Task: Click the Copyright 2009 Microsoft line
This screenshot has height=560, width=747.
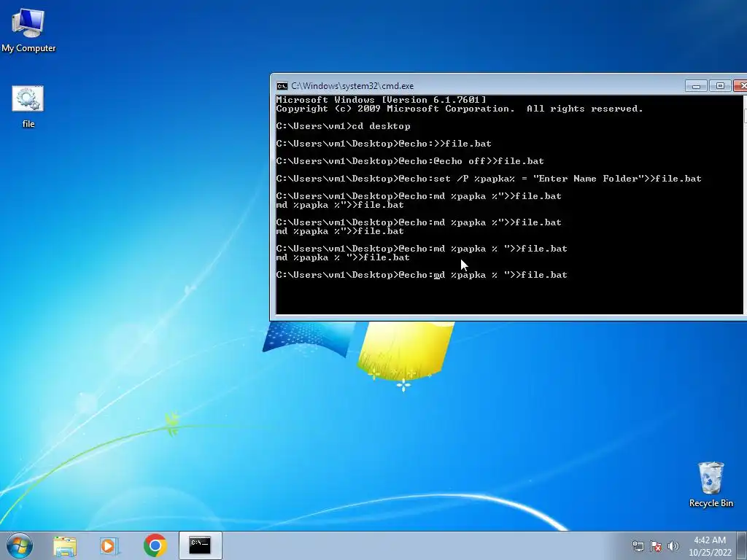Action: [460, 109]
